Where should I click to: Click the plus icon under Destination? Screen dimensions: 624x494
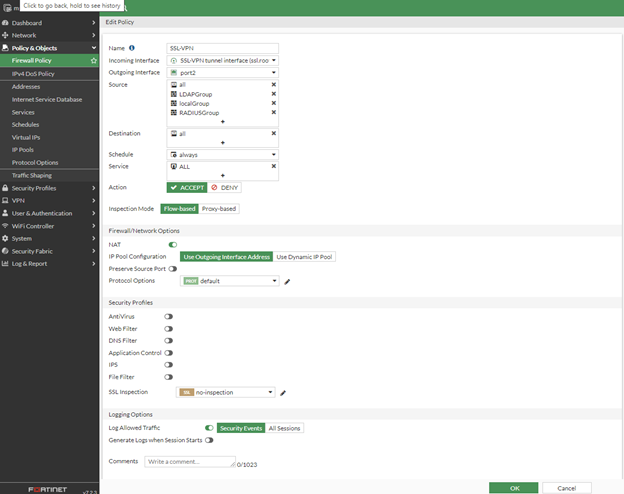[x=222, y=142]
